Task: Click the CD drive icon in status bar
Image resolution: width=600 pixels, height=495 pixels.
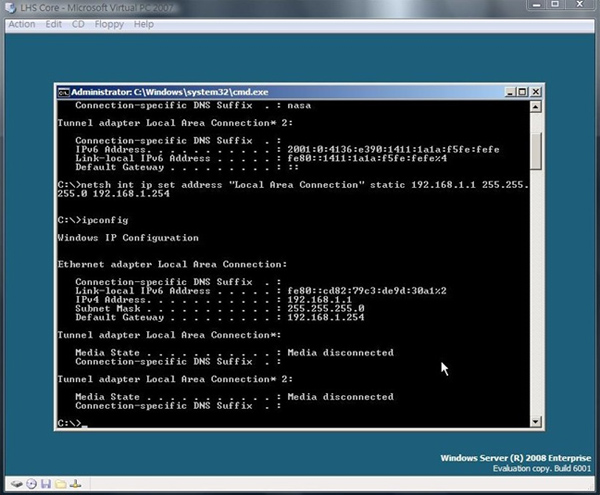Action: tap(30, 485)
